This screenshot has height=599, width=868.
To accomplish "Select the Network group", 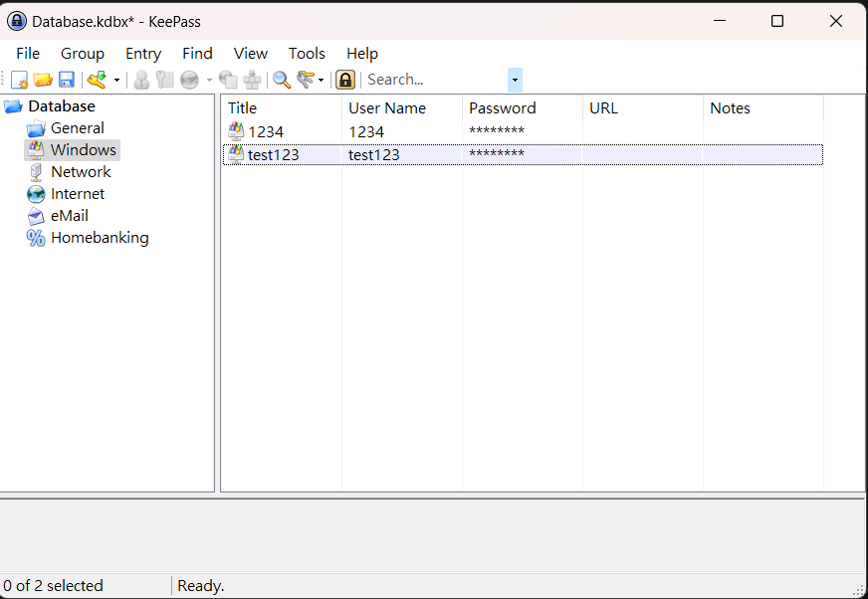I will point(81,172).
